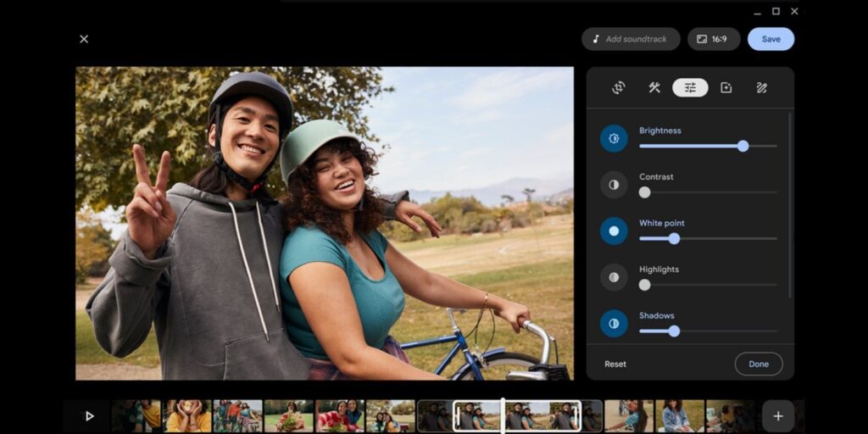This screenshot has width=868, height=434.
Task: Open the crop and rotate tab
Action: [x=618, y=87]
